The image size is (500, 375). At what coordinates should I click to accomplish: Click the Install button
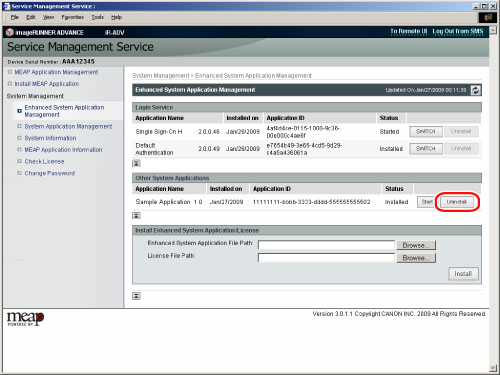pyautogui.click(x=463, y=274)
